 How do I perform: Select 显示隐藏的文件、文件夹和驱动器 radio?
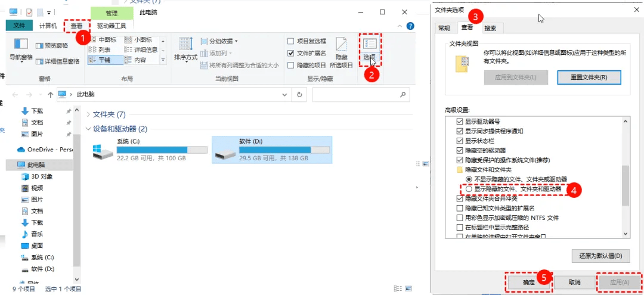point(469,189)
